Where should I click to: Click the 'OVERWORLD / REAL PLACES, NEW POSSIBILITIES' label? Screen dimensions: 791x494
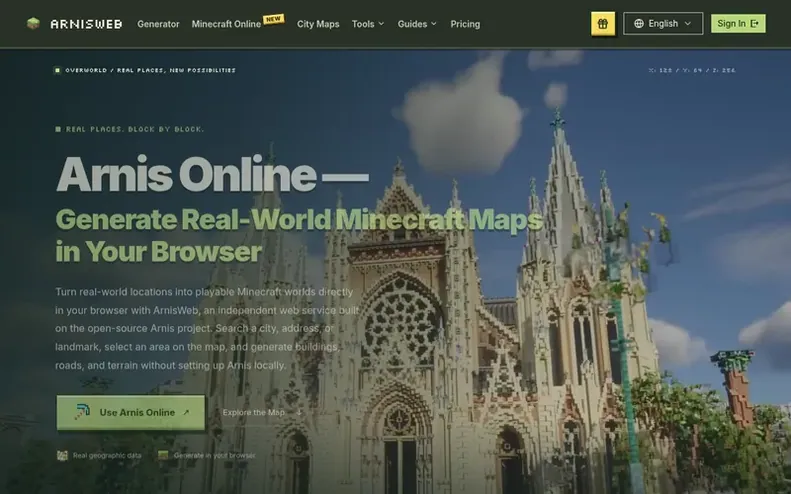pos(150,70)
